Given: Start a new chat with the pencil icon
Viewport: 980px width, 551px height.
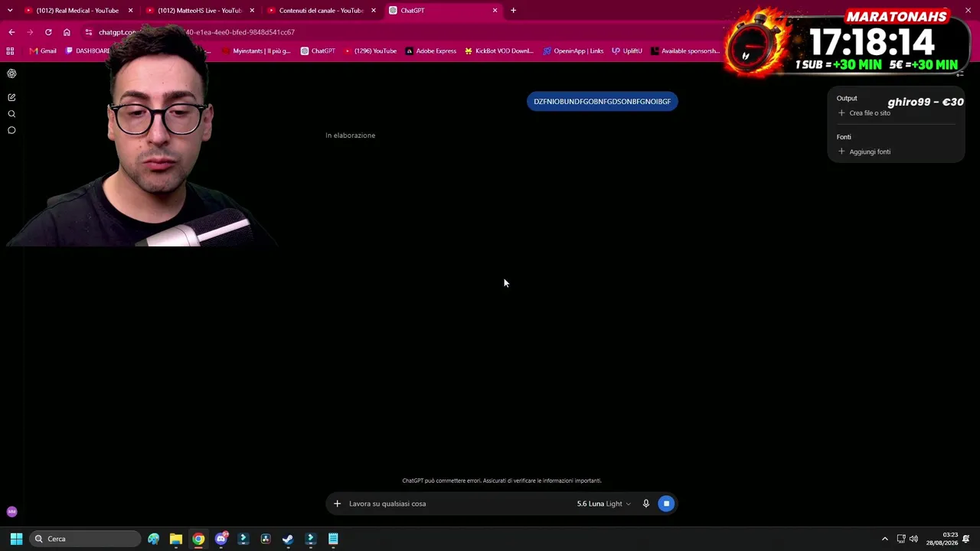Looking at the screenshot, I should [11, 97].
